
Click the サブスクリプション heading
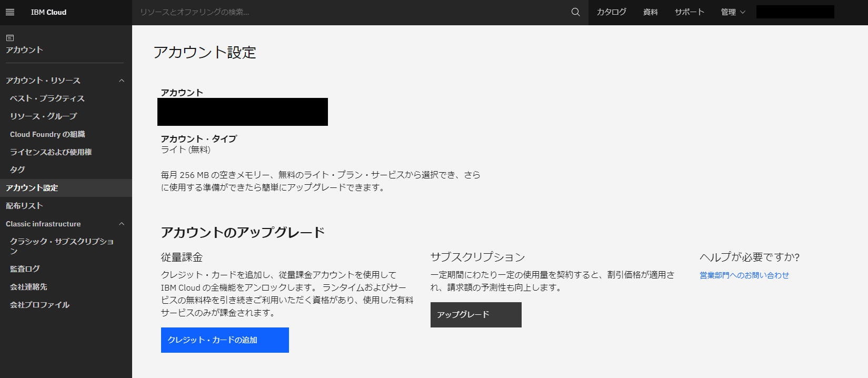click(x=477, y=257)
